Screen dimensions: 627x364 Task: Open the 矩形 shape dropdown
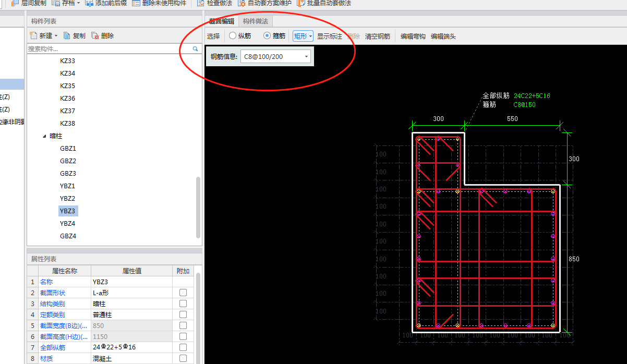click(x=303, y=36)
